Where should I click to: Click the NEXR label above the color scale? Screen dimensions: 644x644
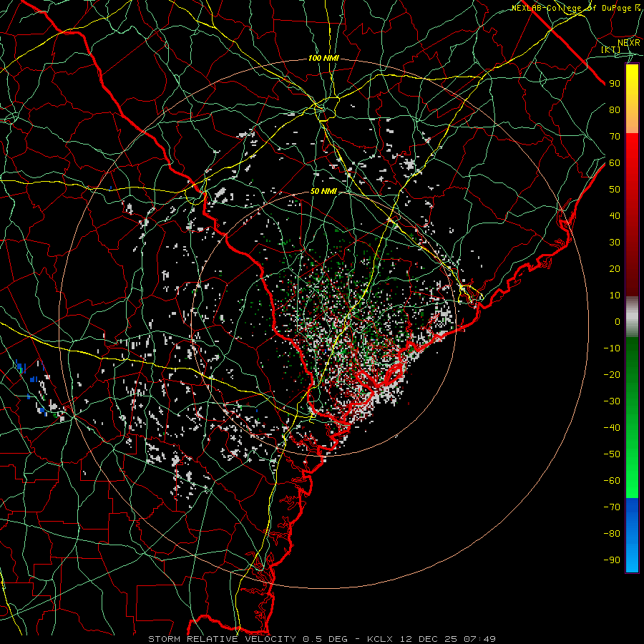[x=629, y=43]
